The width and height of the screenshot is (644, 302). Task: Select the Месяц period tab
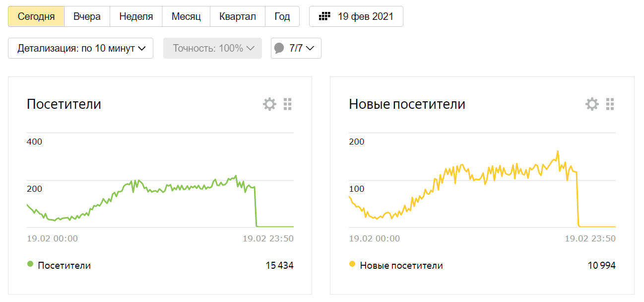[x=186, y=16]
